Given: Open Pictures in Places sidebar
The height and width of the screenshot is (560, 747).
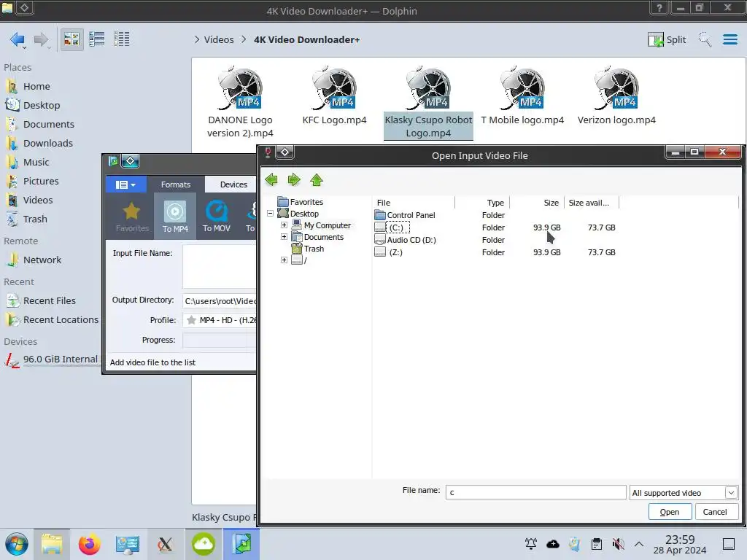Looking at the screenshot, I should (x=41, y=182).
